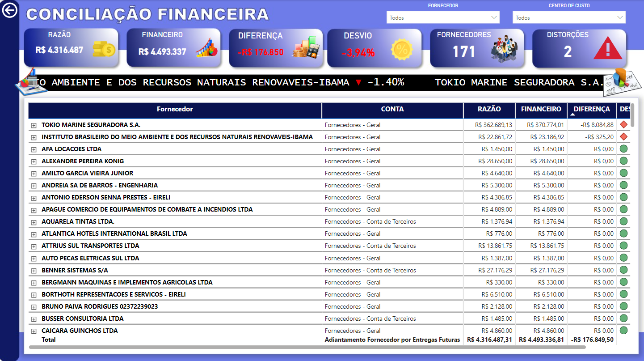Click the green status dot for AFA LOCACOES LTDA
The image size is (644, 361).
pos(623,149)
